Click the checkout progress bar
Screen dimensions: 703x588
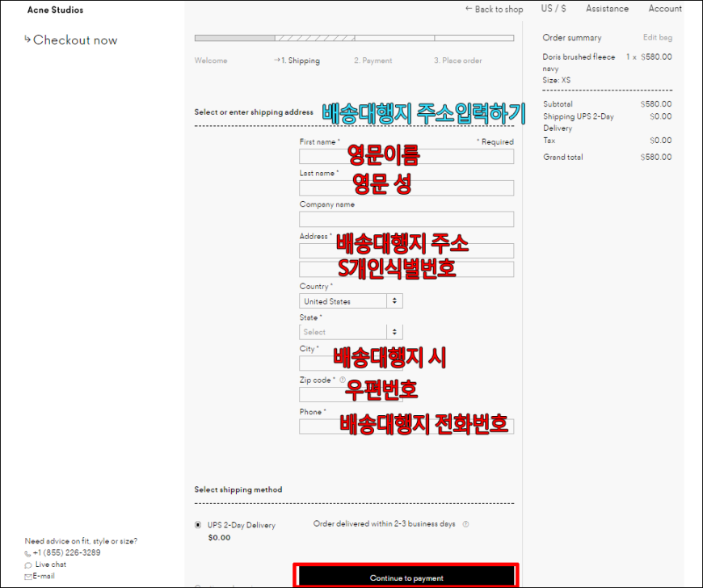pyautogui.click(x=354, y=38)
